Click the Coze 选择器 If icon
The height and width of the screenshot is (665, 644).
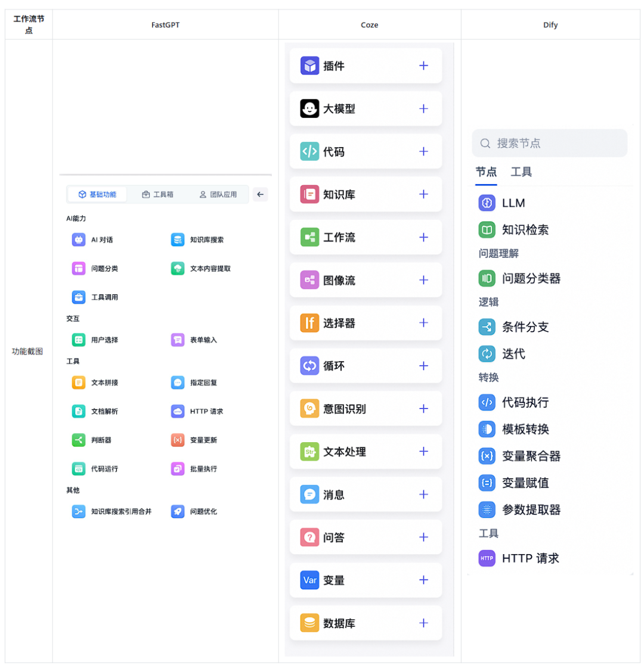[309, 323]
